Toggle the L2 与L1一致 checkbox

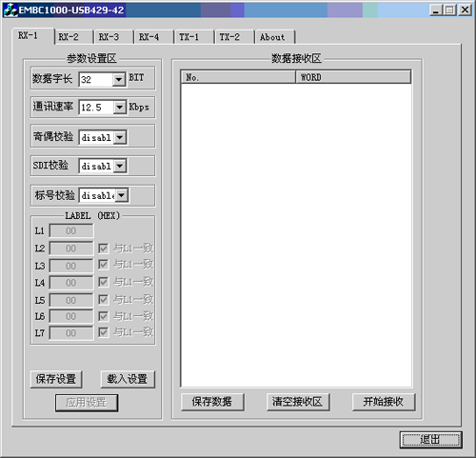103,249
